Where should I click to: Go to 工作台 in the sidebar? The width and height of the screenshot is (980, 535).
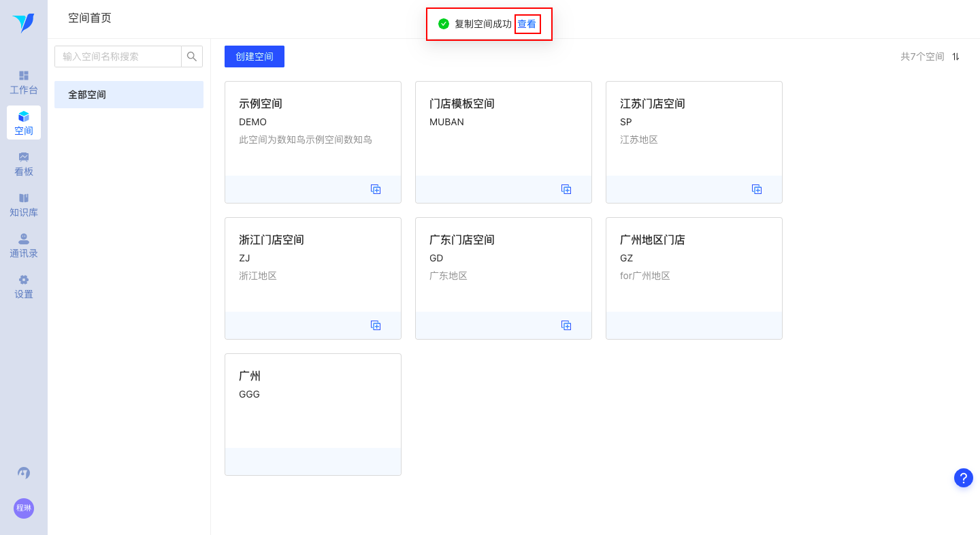click(24, 82)
